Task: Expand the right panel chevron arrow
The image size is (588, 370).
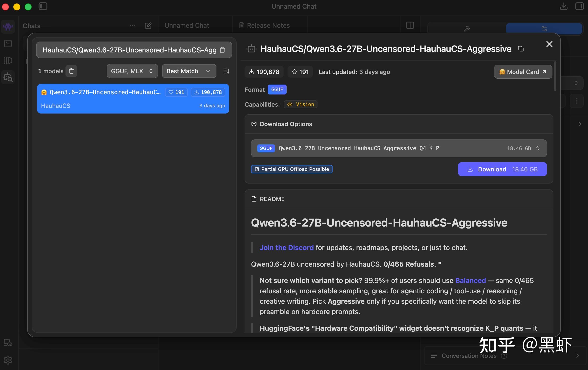Action: (580, 124)
